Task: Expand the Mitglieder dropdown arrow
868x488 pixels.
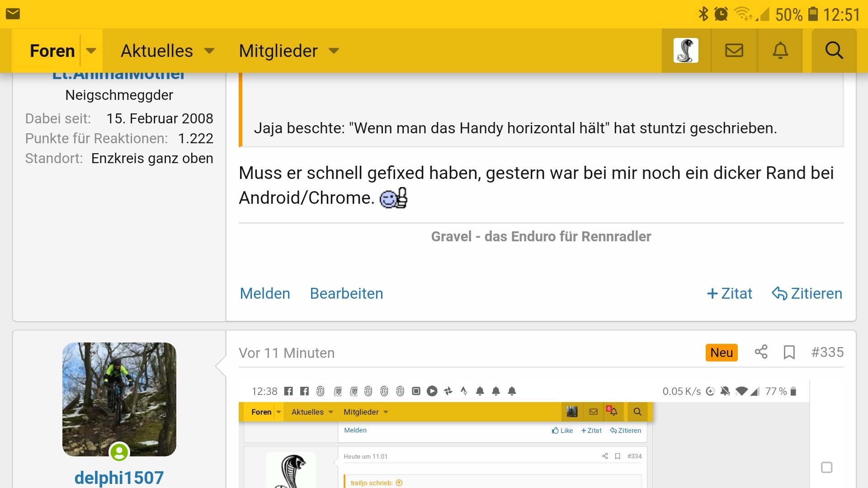Action: click(334, 51)
